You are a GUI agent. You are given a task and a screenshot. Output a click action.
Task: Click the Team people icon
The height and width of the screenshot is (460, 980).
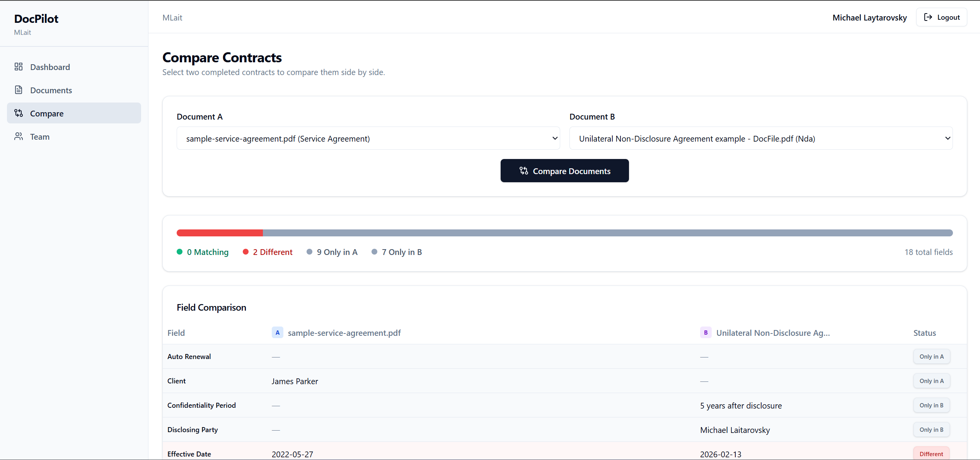coord(19,137)
